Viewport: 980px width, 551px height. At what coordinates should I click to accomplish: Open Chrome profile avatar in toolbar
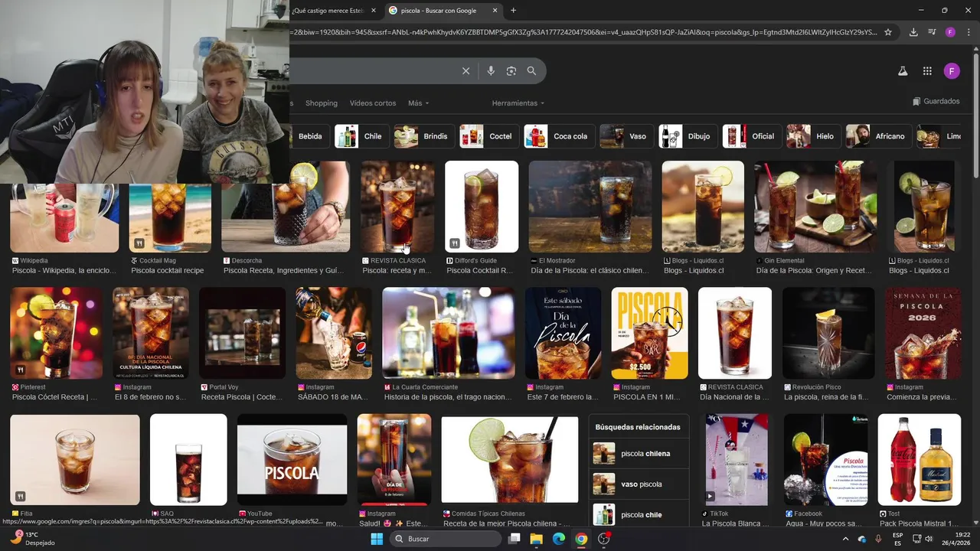950,32
